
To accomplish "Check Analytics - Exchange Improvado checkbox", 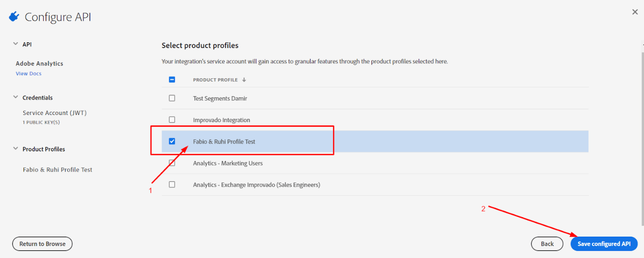I will coord(172,184).
